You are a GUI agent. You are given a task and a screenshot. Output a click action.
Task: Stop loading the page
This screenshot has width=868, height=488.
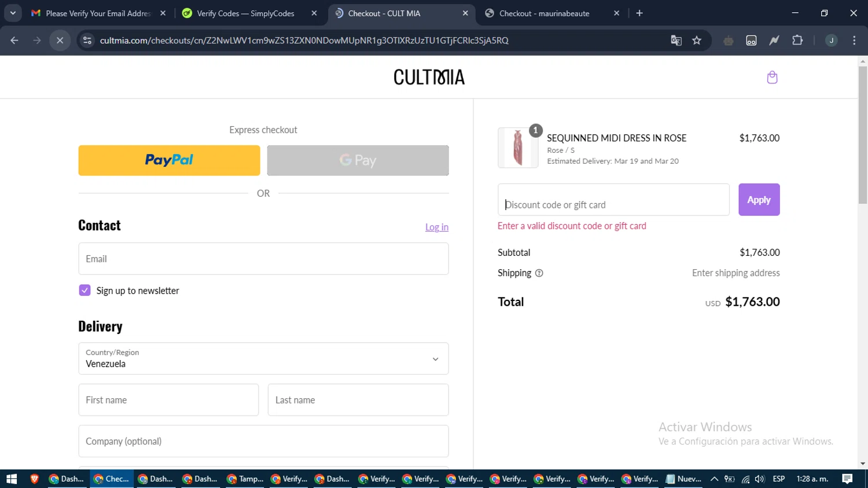pos(60,41)
